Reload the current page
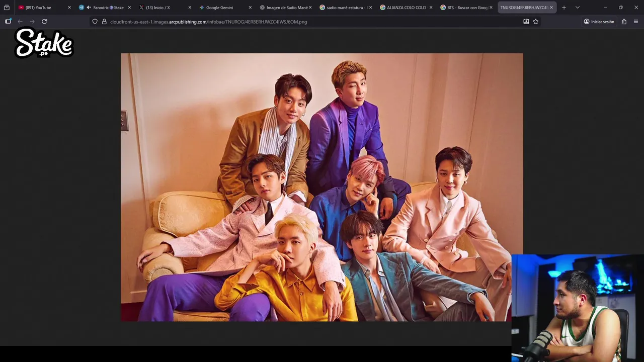The image size is (644, 362). [x=44, y=22]
